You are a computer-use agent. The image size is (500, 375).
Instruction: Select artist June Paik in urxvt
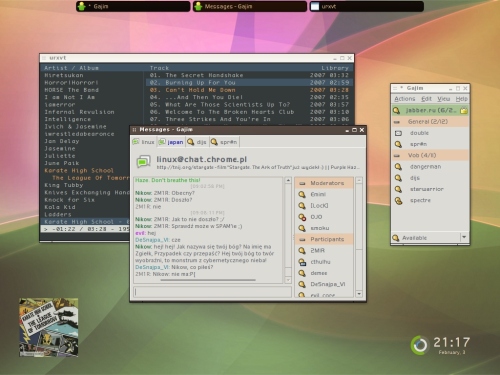coord(62,163)
